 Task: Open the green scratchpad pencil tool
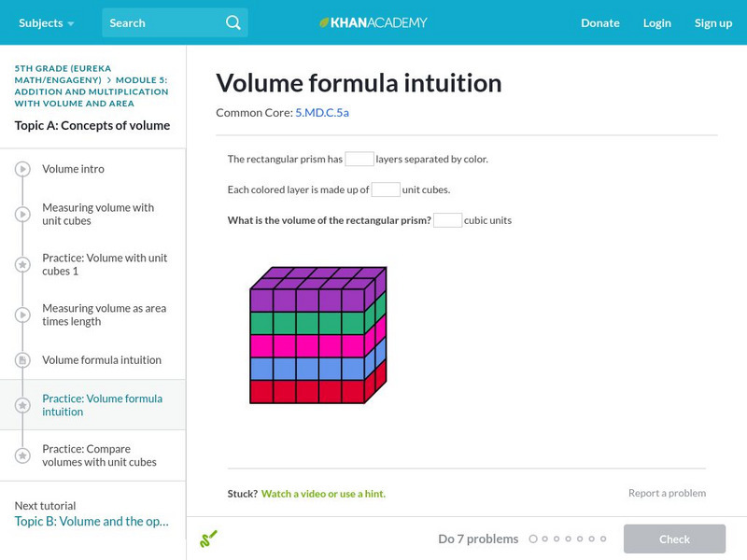pos(208,539)
